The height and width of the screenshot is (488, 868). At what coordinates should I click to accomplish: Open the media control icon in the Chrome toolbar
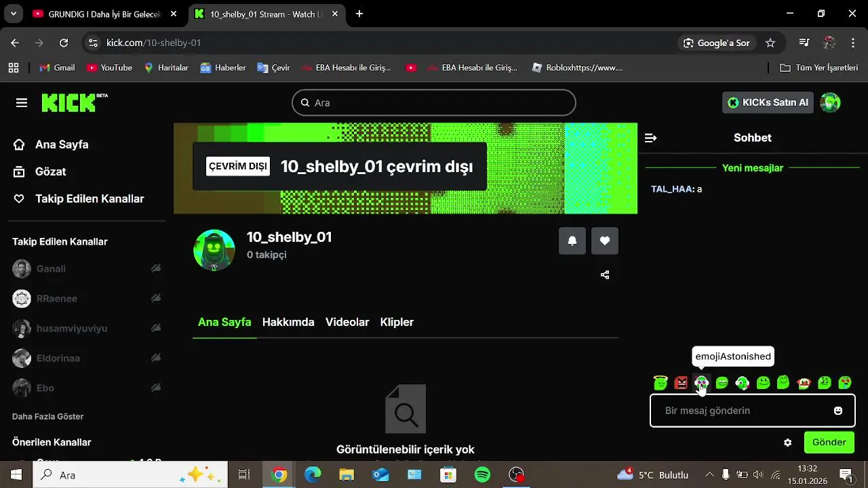click(804, 43)
